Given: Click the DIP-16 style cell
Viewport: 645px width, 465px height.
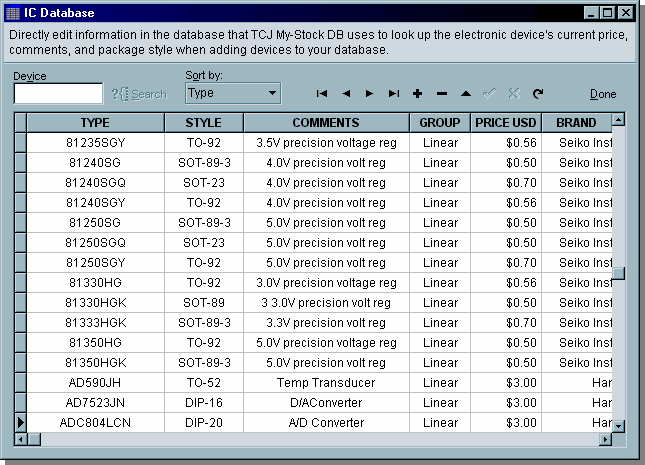Looking at the screenshot, I should pyautogui.click(x=204, y=402).
